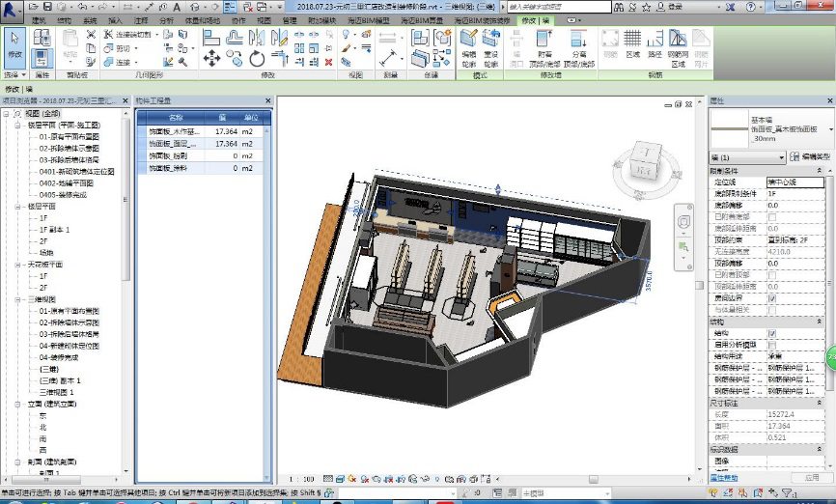The width and height of the screenshot is (836, 504).
Task: Click the 1 : 100 view scale control
Action: coord(302,479)
